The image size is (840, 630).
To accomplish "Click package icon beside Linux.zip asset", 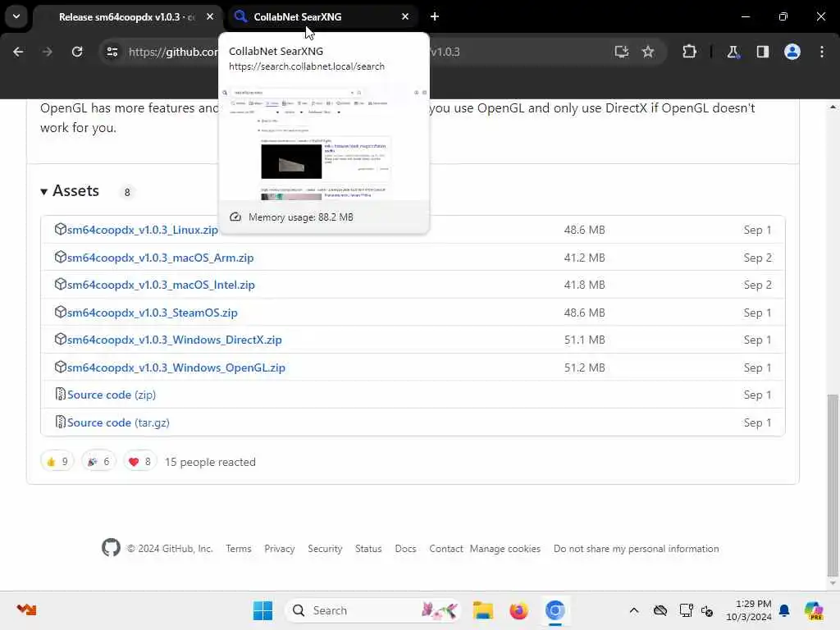I will (60, 230).
